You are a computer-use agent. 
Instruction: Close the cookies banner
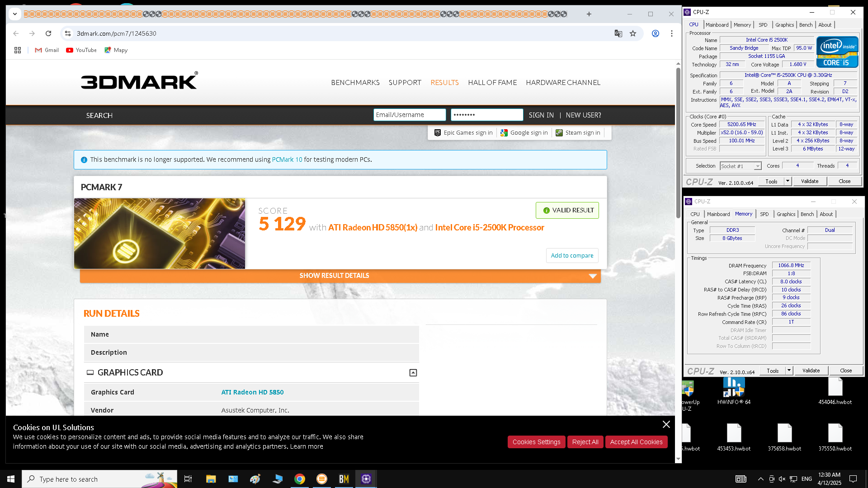click(666, 424)
